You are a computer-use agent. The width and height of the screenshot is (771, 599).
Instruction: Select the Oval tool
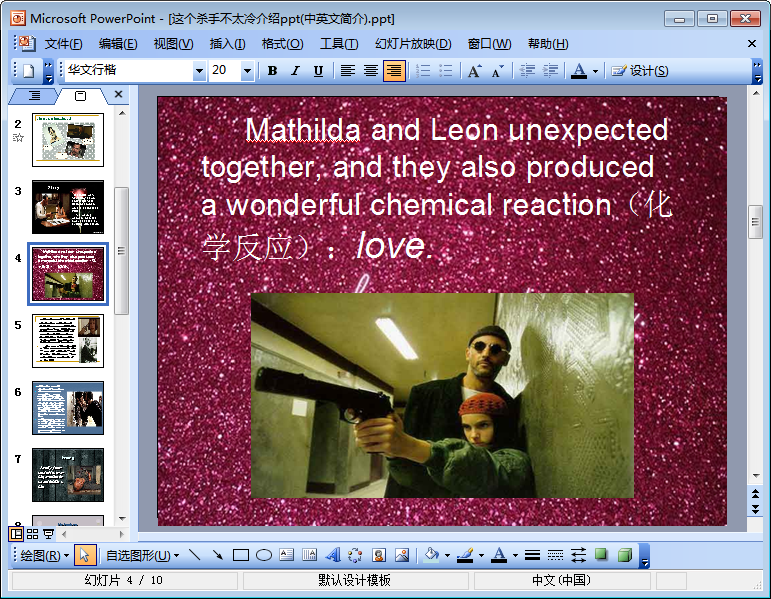[x=264, y=555]
